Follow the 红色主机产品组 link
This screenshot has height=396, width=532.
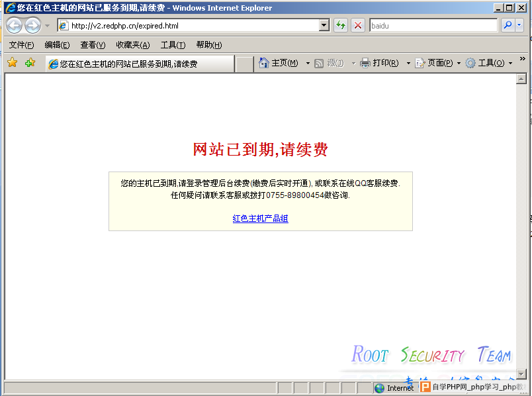(260, 219)
